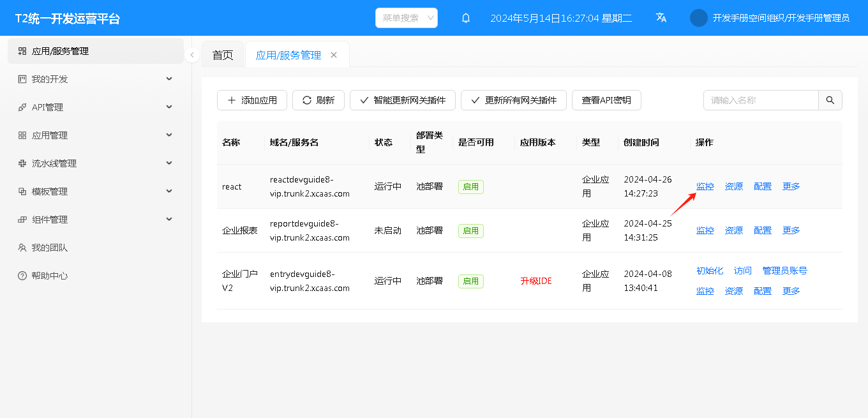
Task: Open 监控 link for react app
Action: point(705,186)
